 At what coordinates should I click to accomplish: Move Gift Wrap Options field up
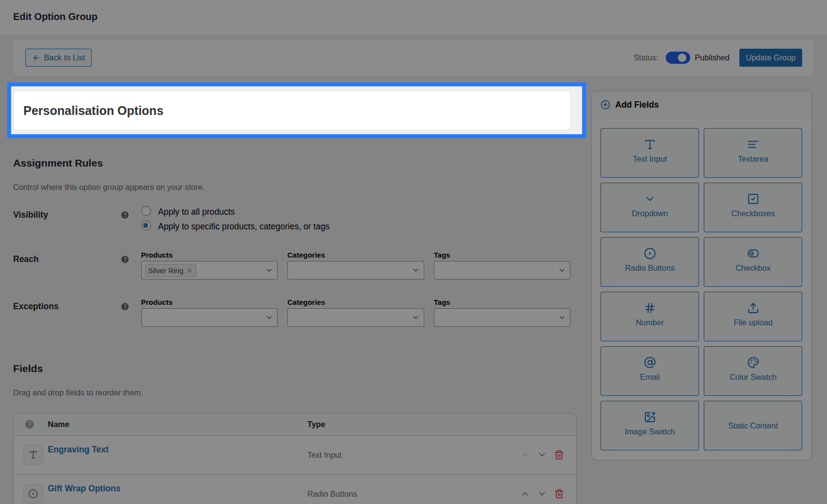click(525, 494)
